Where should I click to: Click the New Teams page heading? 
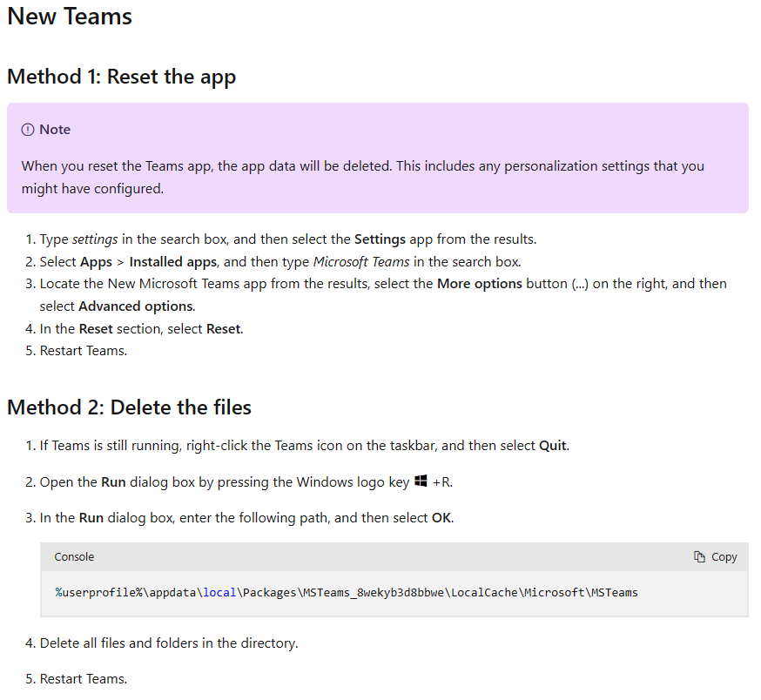point(69,17)
